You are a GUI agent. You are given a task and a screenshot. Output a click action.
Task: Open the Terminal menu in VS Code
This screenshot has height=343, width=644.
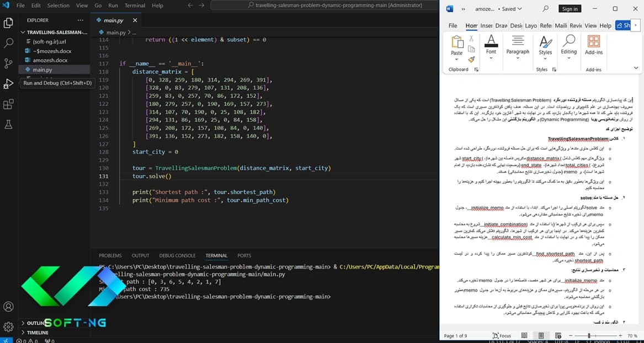[x=135, y=6]
